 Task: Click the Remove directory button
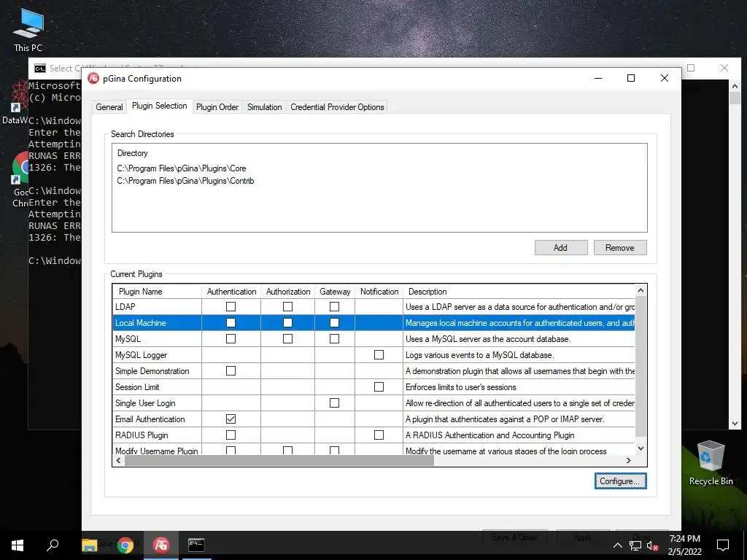click(x=620, y=248)
